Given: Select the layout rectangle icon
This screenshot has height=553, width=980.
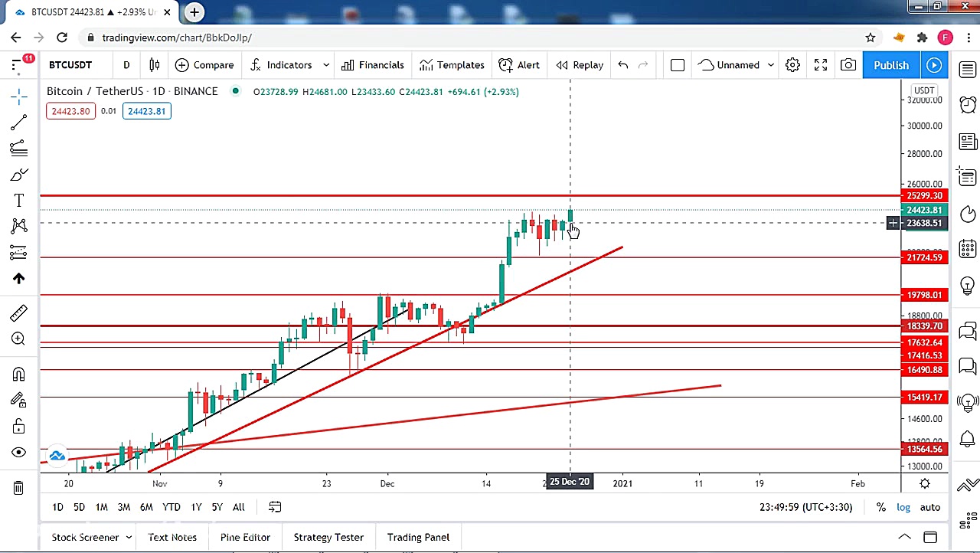Looking at the screenshot, I should (678, 65).
